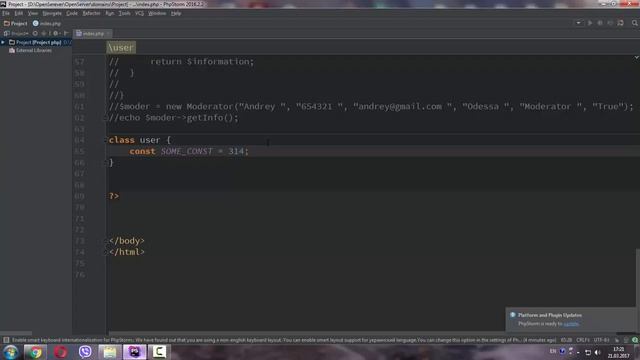Click the Project breadcrumb in navigation bar
Screen dimensions: 640x360
click(16, 24)
